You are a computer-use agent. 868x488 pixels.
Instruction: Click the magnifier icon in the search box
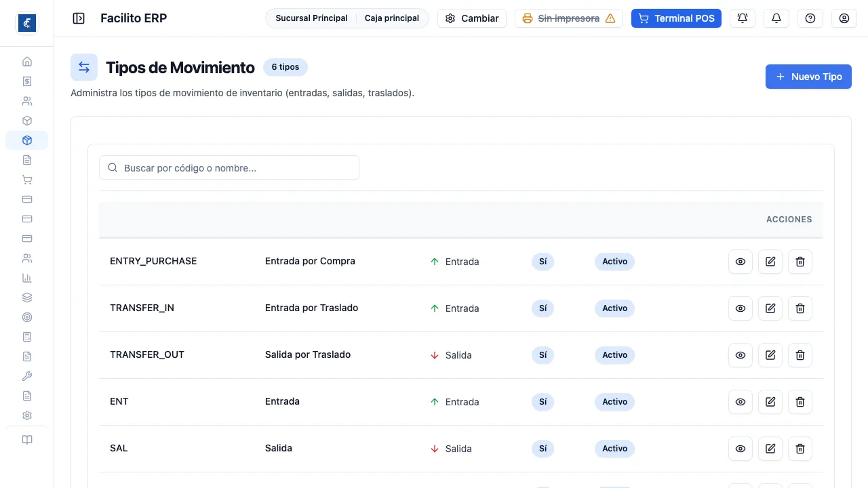[113, 167]
